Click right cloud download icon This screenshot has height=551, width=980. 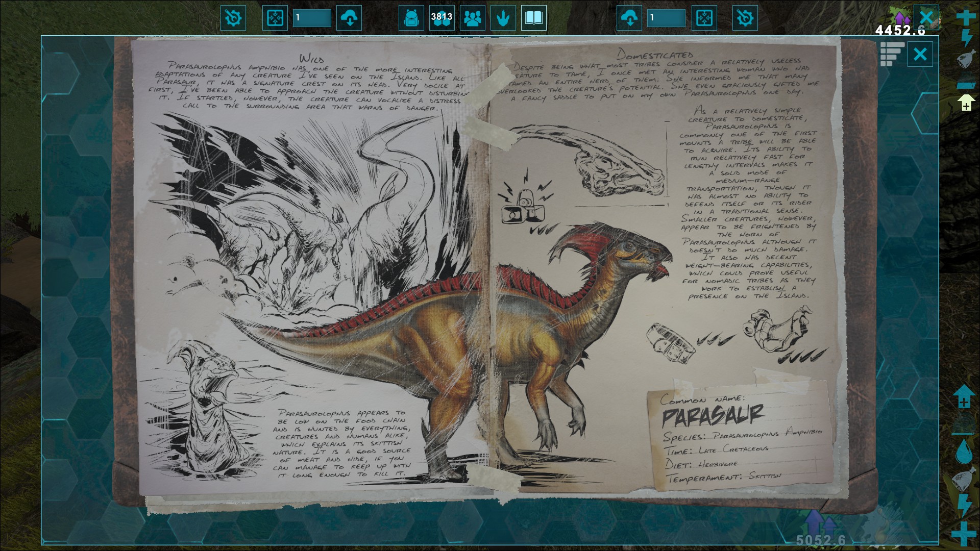(629, 18)
